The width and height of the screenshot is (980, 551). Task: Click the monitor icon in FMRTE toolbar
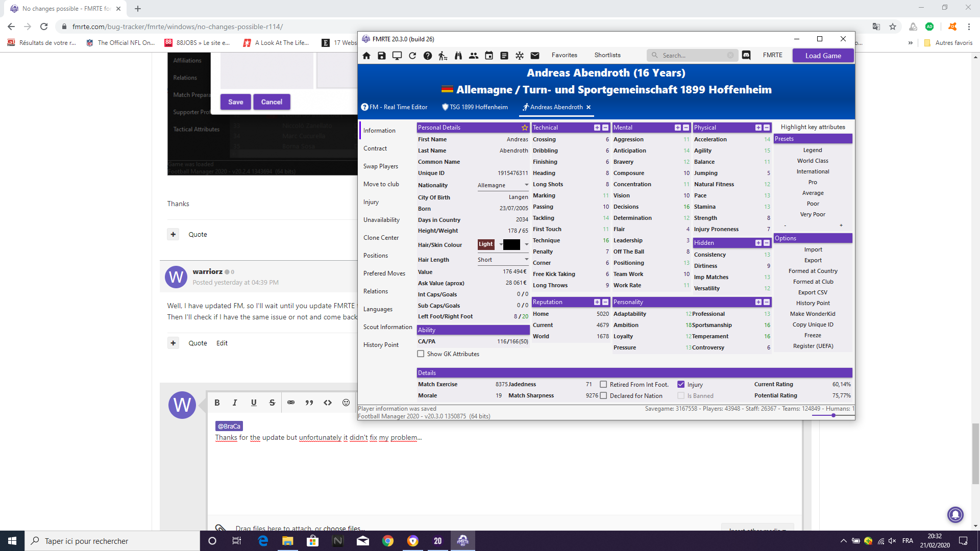(x=397, y=56)
